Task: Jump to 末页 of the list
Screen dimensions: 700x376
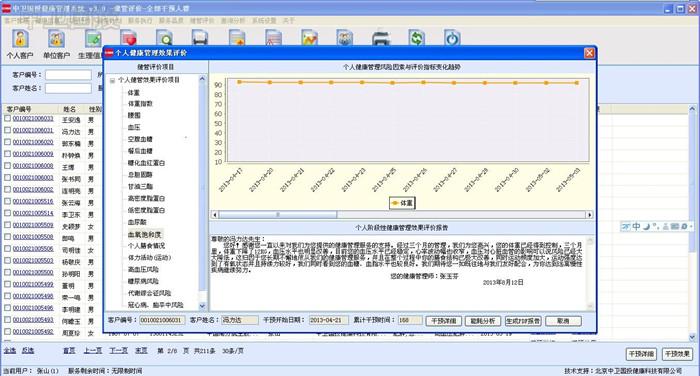Action: tap(141, 351)
